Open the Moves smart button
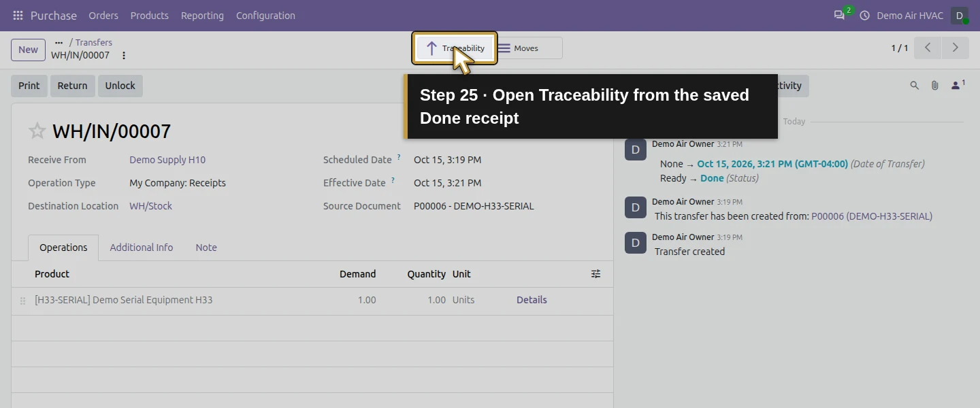This screenshot has height=408, width=980. click(x=527, y=48)
